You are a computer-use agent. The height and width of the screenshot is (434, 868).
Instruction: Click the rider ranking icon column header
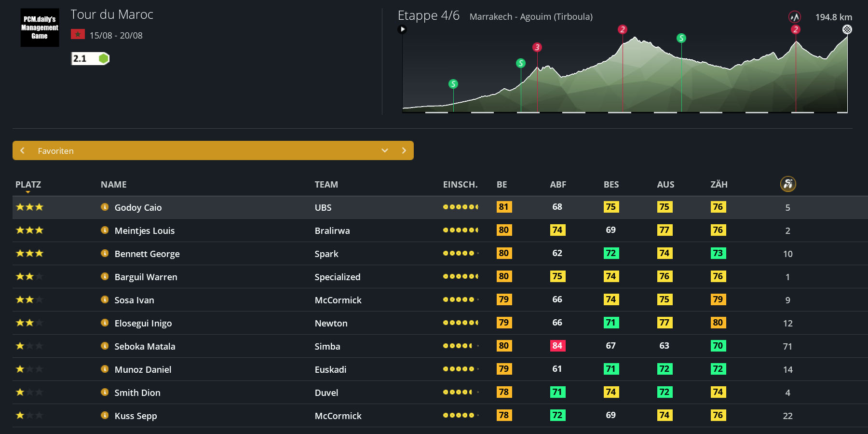coord(788,184)
